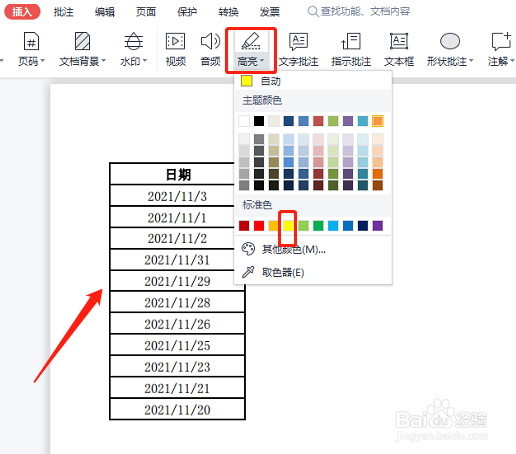Click the page number (页码) icon

pyautogui.click(x=31, y=41)
